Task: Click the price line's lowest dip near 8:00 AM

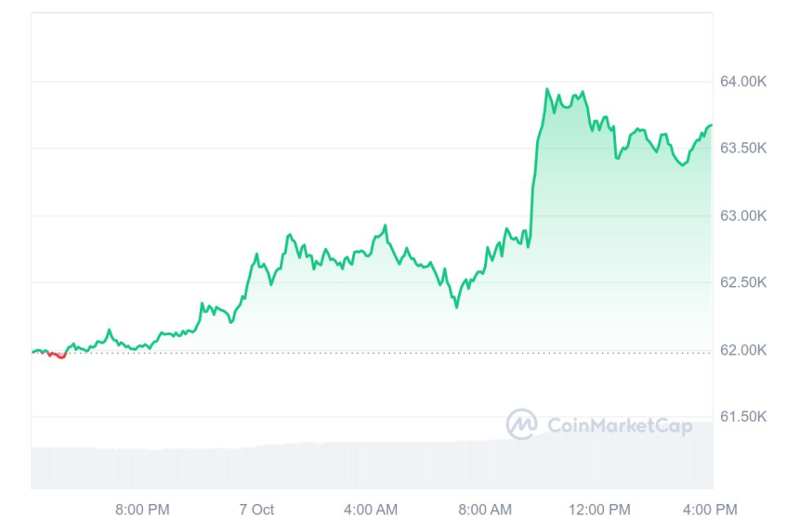Action: click(457, 306)
